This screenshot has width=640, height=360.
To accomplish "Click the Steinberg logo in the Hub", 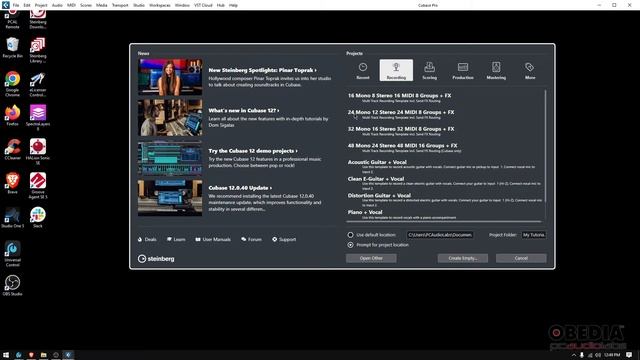I will [156, 258].
